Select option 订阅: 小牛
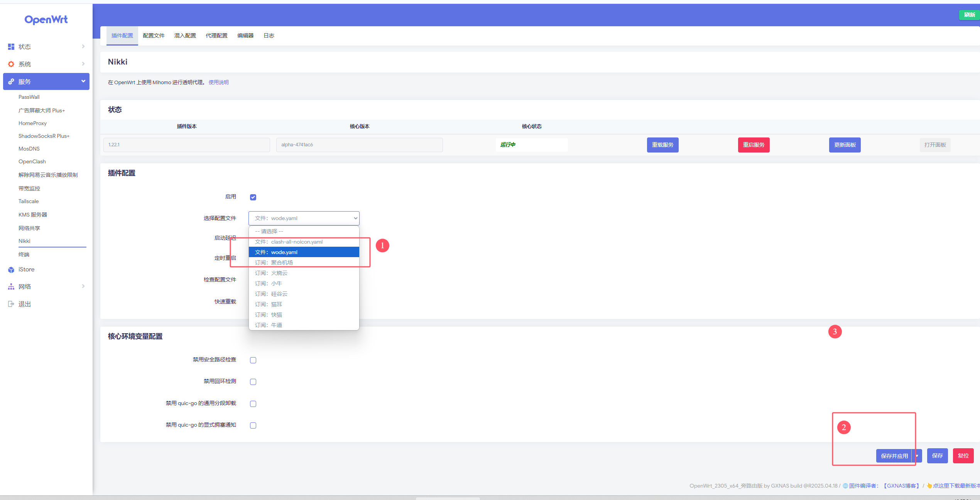Viewport: 980px width, 500px height. coord(304,283)
